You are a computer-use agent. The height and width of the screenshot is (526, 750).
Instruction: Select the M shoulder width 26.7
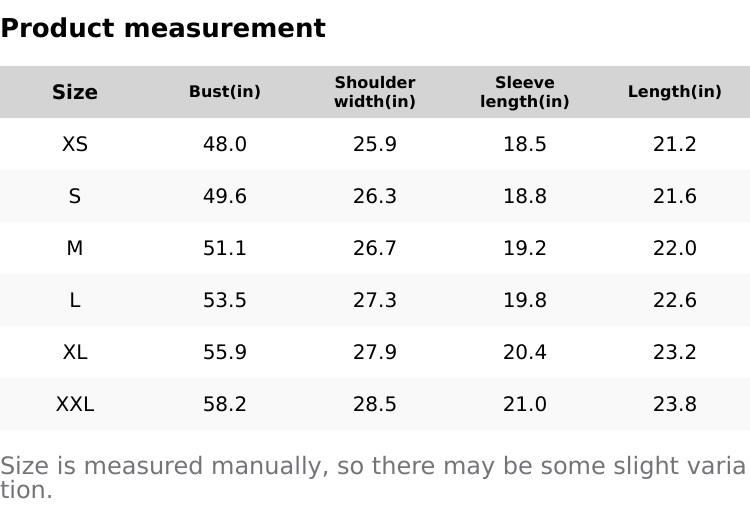pos(375,248)
